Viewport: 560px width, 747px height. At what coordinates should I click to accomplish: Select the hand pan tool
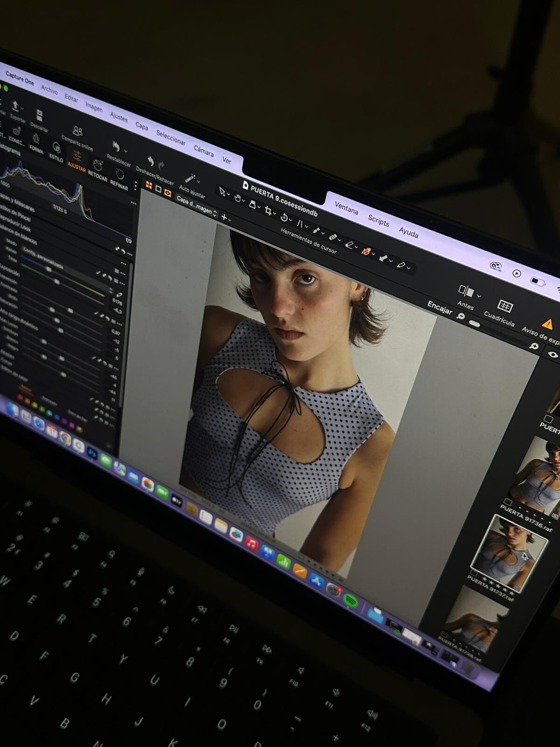click(x=237, y=198)
